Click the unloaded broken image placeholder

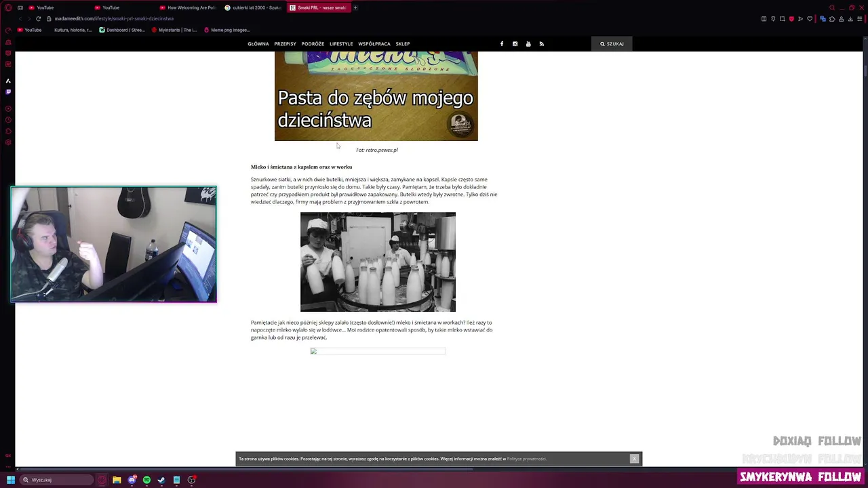pyautogui.click(x=378, y=351)
